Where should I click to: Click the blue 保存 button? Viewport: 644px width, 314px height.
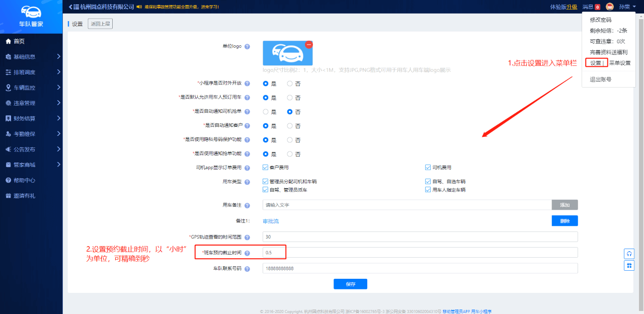click(350, 284)
